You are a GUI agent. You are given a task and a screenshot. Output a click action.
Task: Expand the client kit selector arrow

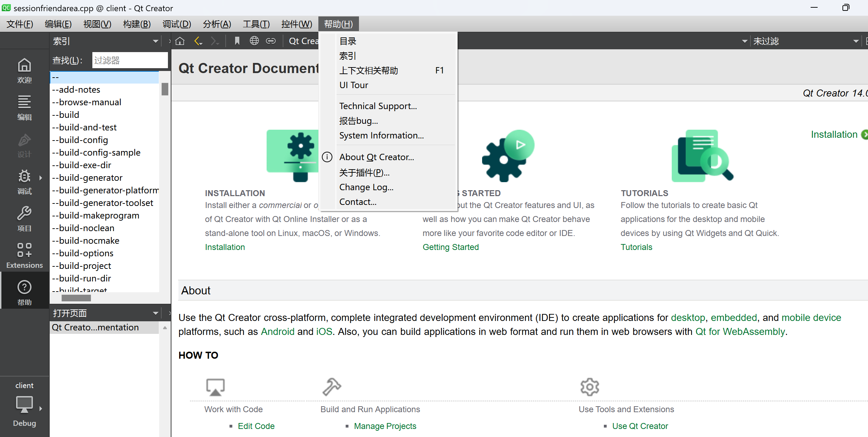[41, 408]
